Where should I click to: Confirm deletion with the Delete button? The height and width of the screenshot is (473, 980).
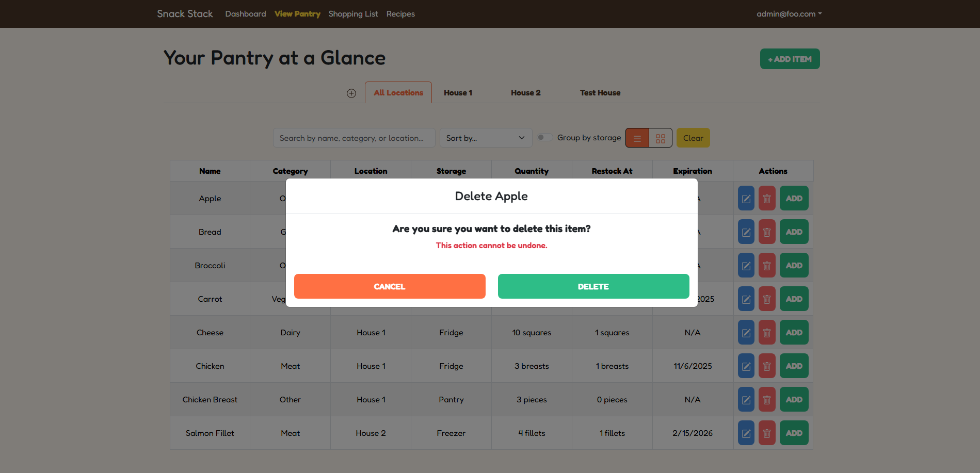pyautogui.click(x=593, y=286)
